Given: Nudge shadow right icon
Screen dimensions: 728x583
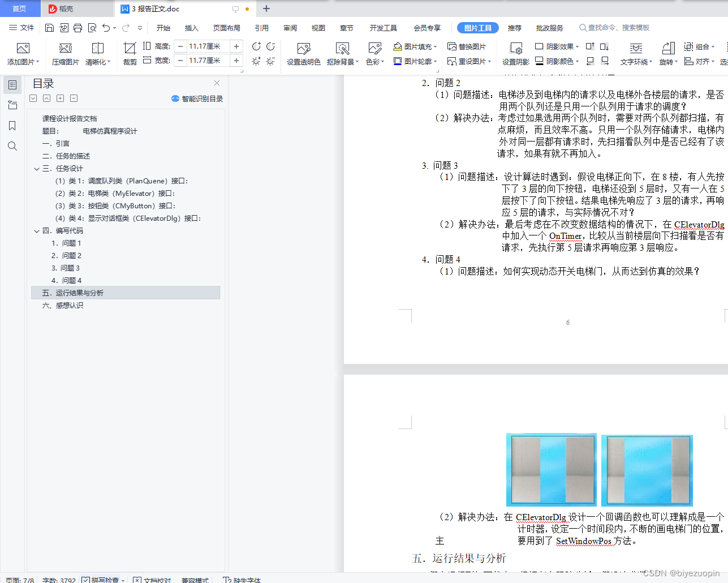Looking at the screenshot, I should click(x=605, y=61).
